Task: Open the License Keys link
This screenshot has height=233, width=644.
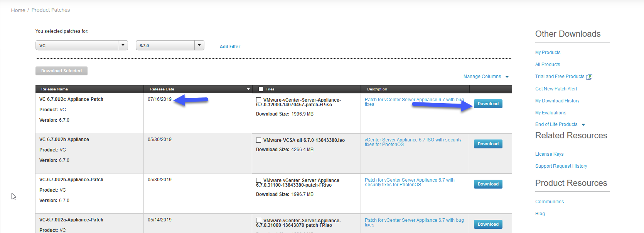Action: tap(549, 154)
